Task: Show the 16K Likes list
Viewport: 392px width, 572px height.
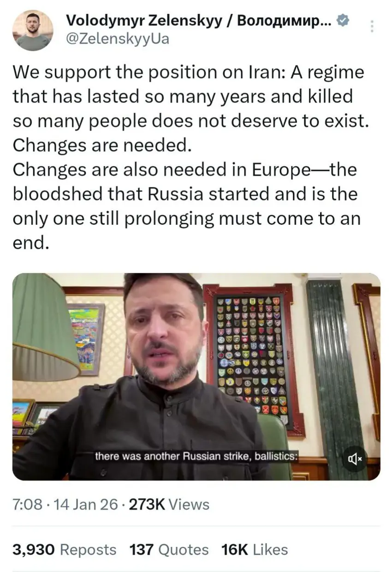Action: [255, 549]
